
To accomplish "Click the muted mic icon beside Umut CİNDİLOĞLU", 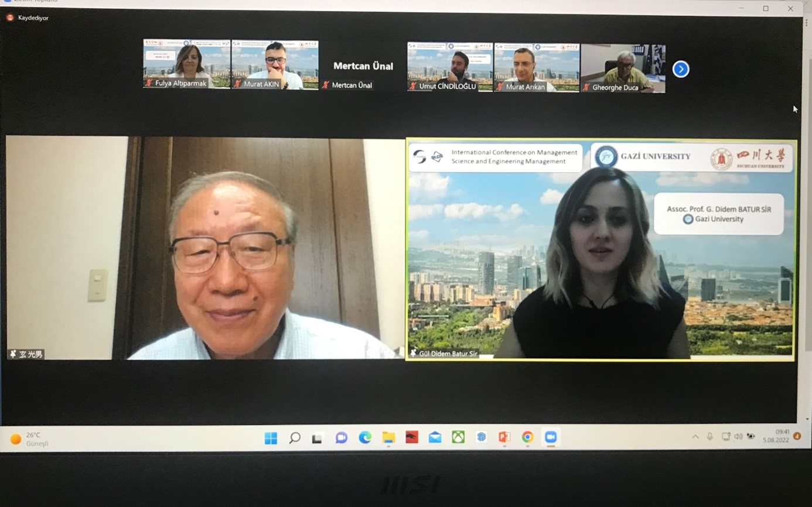I will click(412, 86).
